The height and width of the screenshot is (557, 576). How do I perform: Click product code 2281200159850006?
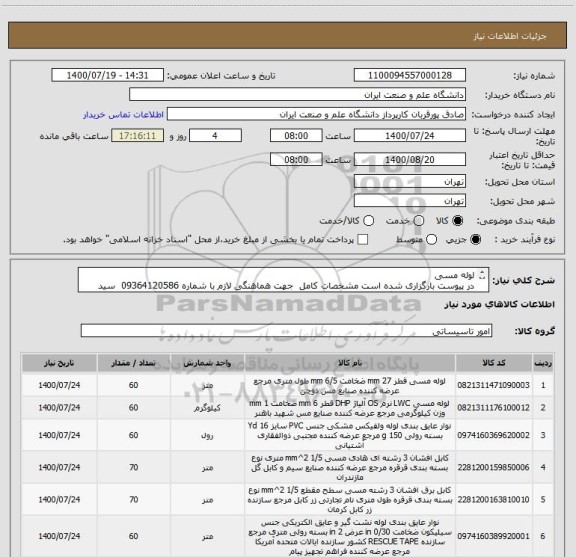click(493, 467)
